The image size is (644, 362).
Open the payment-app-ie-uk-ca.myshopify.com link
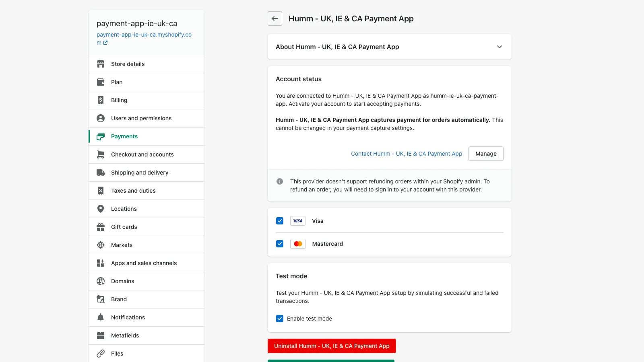tap(144, 39)
